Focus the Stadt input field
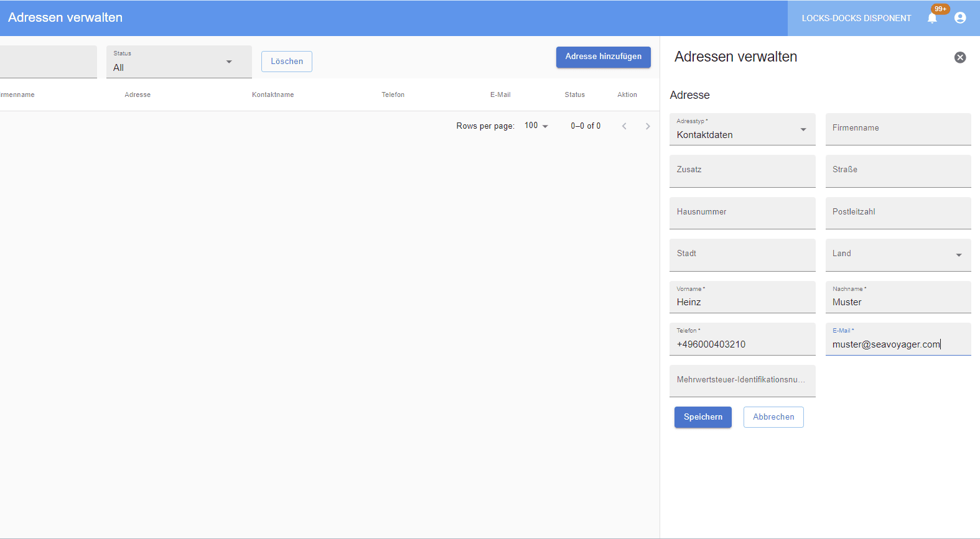Image resolution: width=980 pixels, height=539 pixels. 742,255
